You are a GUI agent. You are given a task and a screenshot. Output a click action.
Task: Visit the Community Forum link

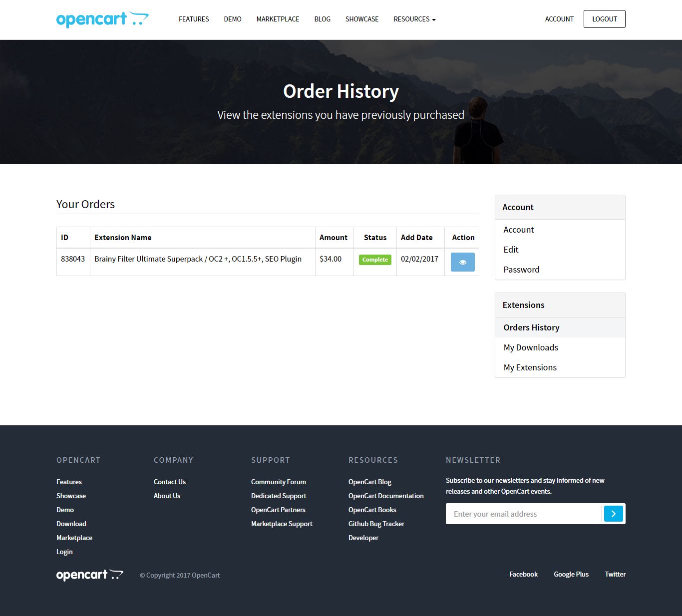point(279,482)
